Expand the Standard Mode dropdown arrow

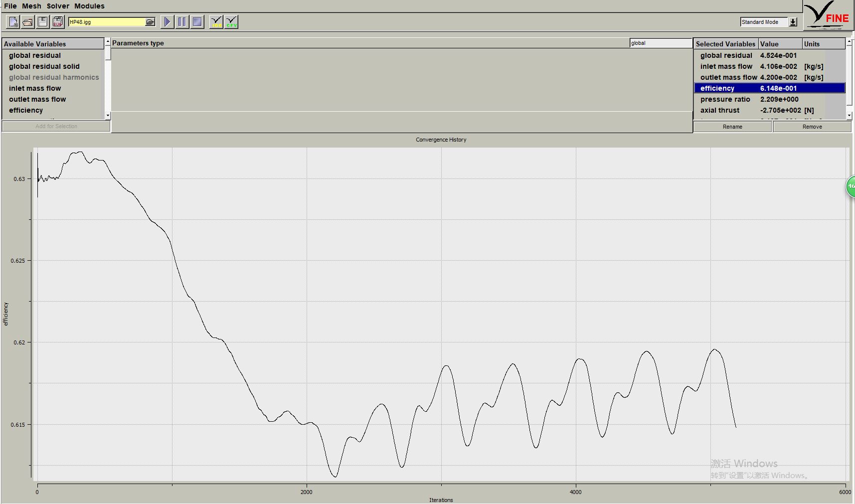point(793,22)
